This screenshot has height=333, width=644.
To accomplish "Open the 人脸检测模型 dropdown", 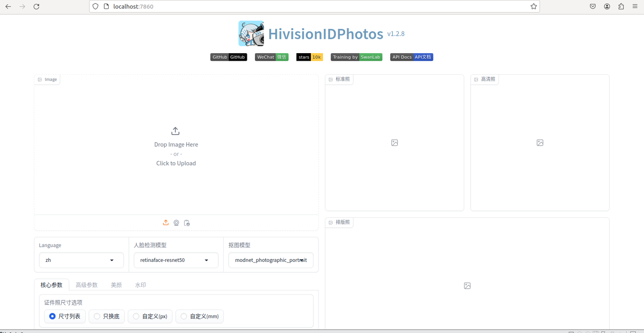I will tap(176, 260).
